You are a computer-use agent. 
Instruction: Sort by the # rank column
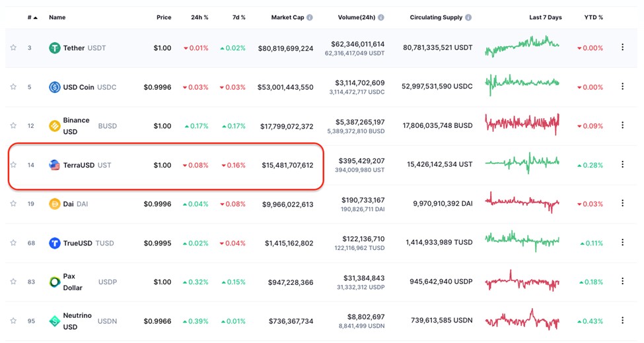coord(32,17)
